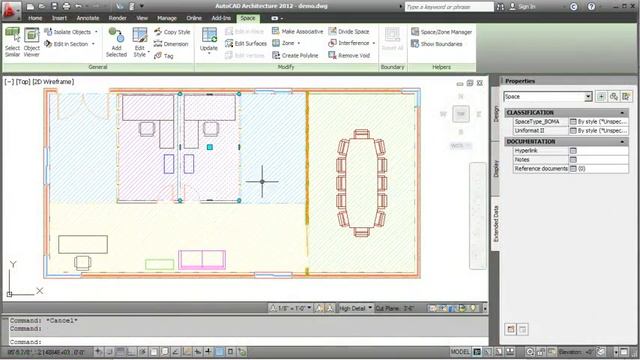Click the TOP face of the ViewCube
The height and width of the screenshot is (360, 640).
(x=461, y=114)
